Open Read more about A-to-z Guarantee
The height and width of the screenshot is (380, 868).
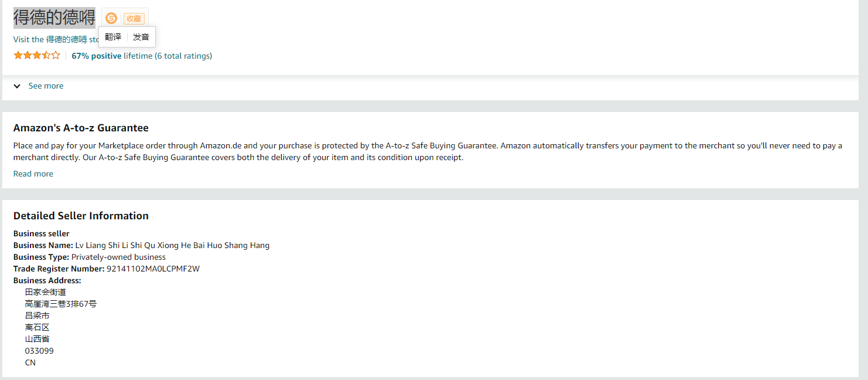point(33,174)
